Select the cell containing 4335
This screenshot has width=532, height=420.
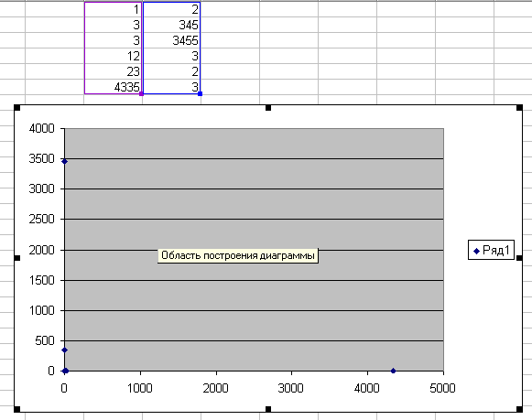tap(113, 87)
